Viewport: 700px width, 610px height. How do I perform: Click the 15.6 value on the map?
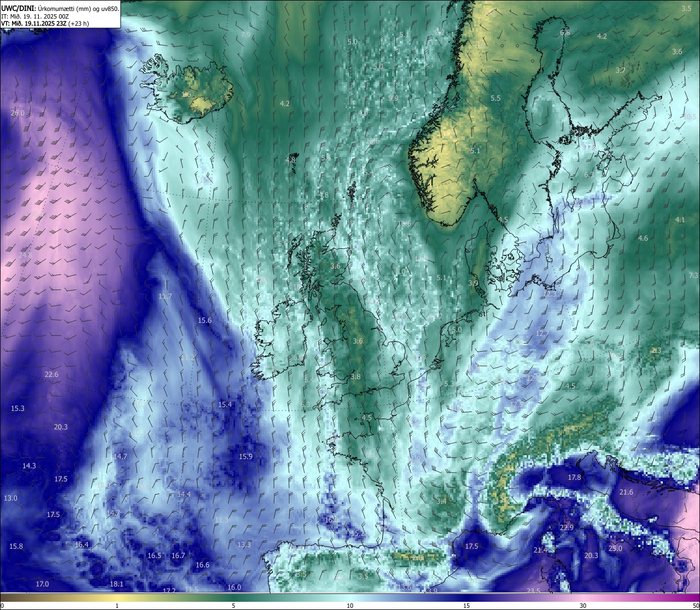coord(205,320)
